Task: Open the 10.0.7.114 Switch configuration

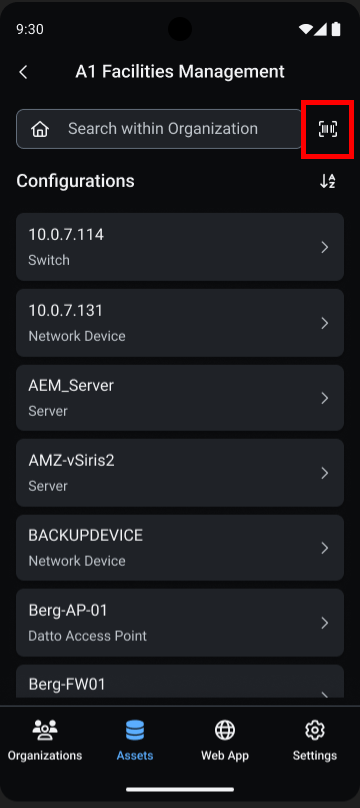Action: [180, 247]
